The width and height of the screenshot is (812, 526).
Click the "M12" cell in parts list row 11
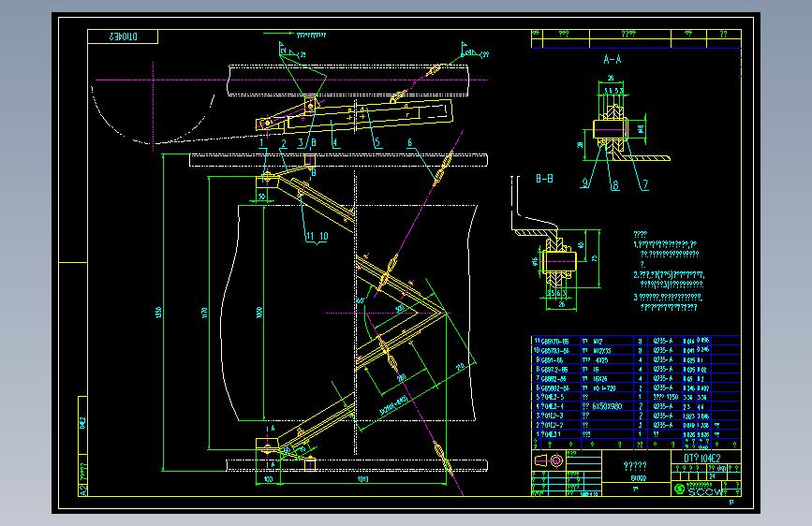[x=598, y=342]
